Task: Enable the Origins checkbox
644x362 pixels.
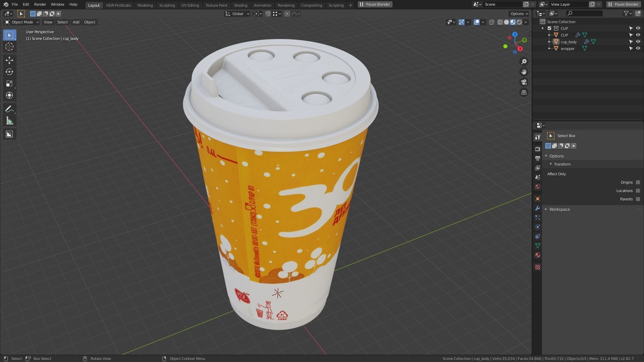Action: coord(638,182)
